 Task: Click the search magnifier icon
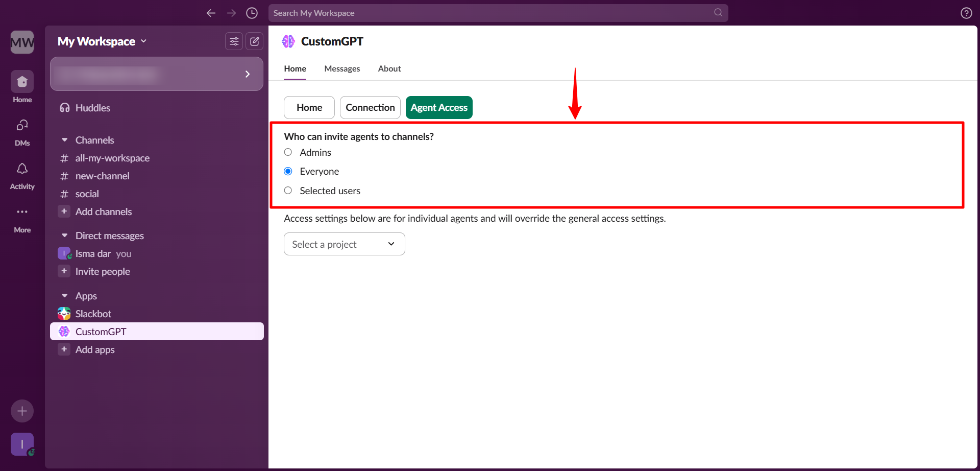718,13
